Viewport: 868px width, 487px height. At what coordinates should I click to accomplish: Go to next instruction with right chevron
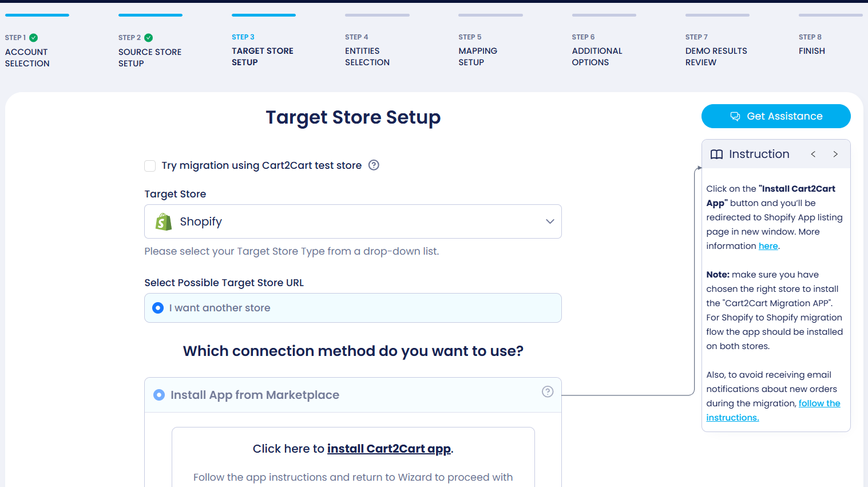point(835,154)
